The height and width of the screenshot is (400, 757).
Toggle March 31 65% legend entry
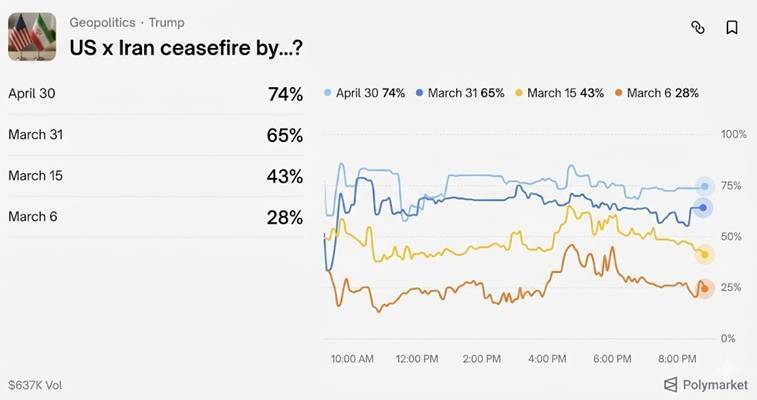click(459, 93)
